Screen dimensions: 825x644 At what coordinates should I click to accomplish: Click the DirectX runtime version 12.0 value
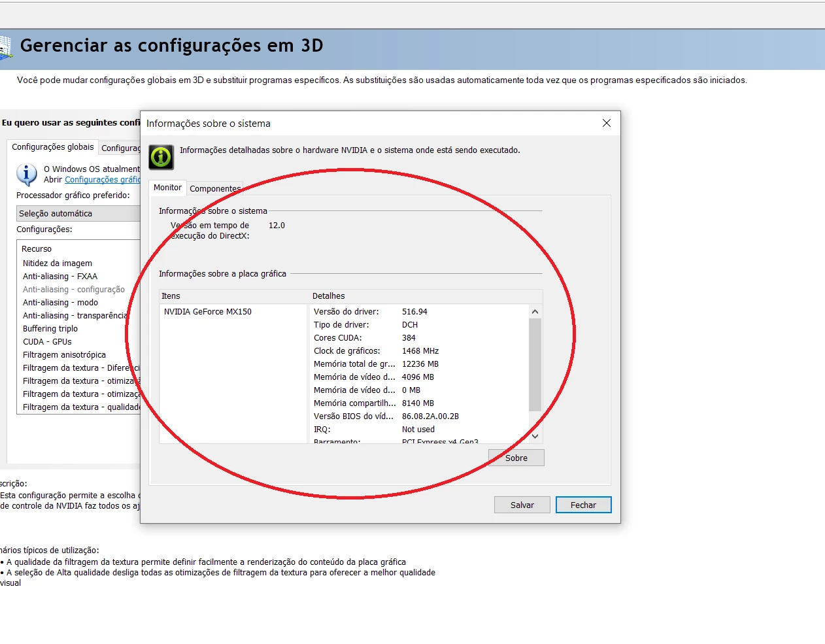pos(277,226)
